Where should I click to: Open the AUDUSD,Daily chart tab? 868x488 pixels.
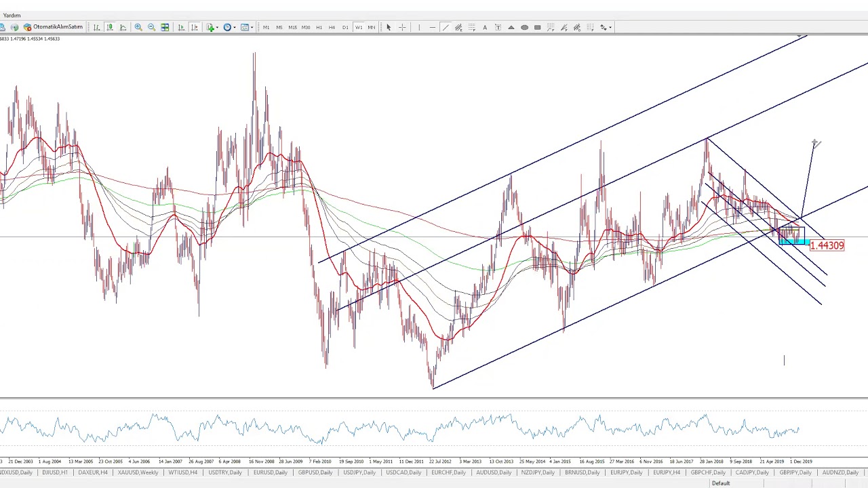point(493,472)
